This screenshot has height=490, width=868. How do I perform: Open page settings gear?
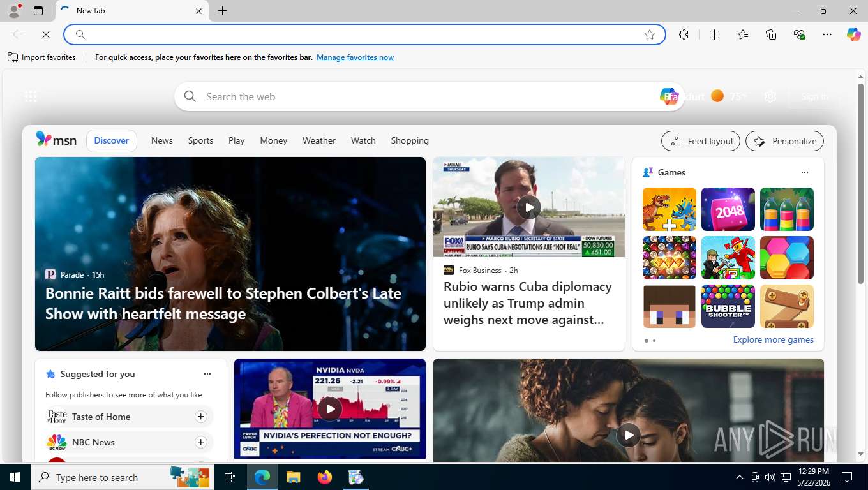coord(770,96)
